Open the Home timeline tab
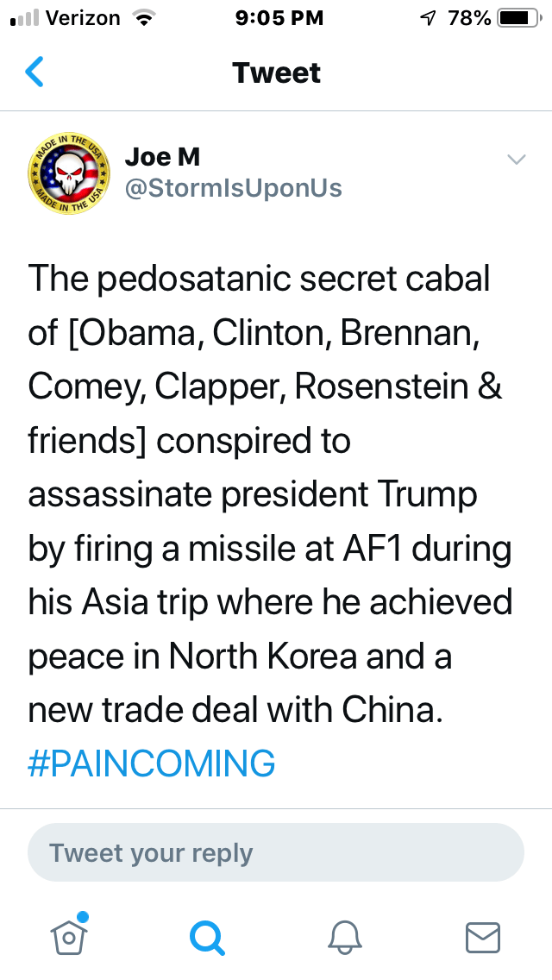Viewport: 552px width, 980px height. pos(71,935)
